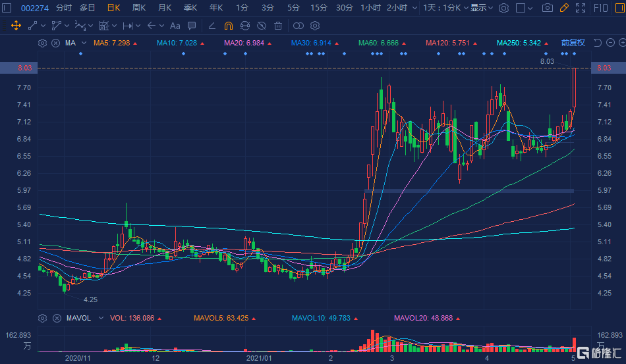Switch to 30分 minute chart

click(345, 8)
